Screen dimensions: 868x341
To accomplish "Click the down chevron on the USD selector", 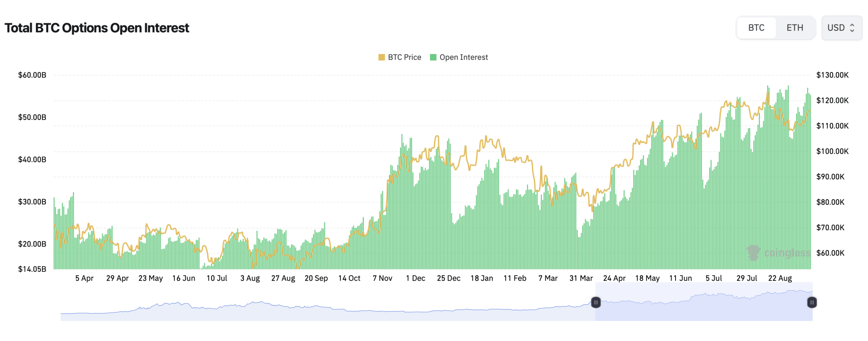I will pos(853,30).
